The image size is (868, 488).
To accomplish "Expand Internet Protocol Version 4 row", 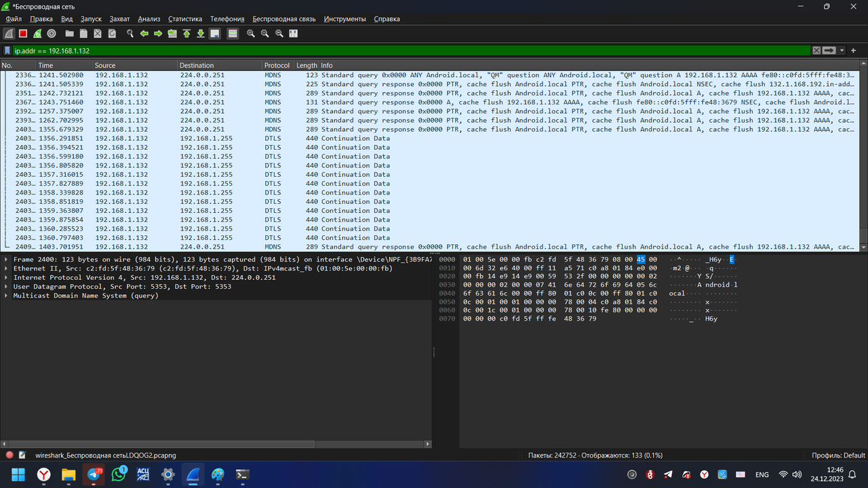I will pos(6,277).
